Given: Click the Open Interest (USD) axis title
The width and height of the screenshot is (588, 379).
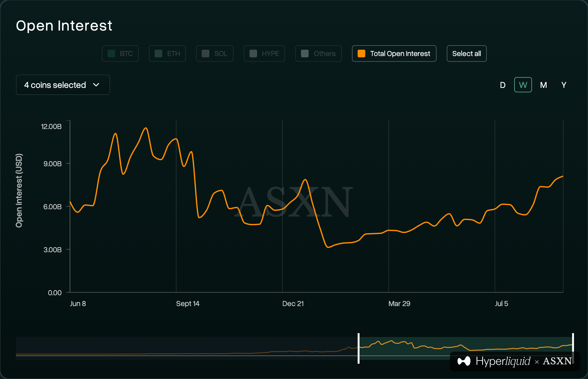Looking at the screenshot, I should point(19,190).
